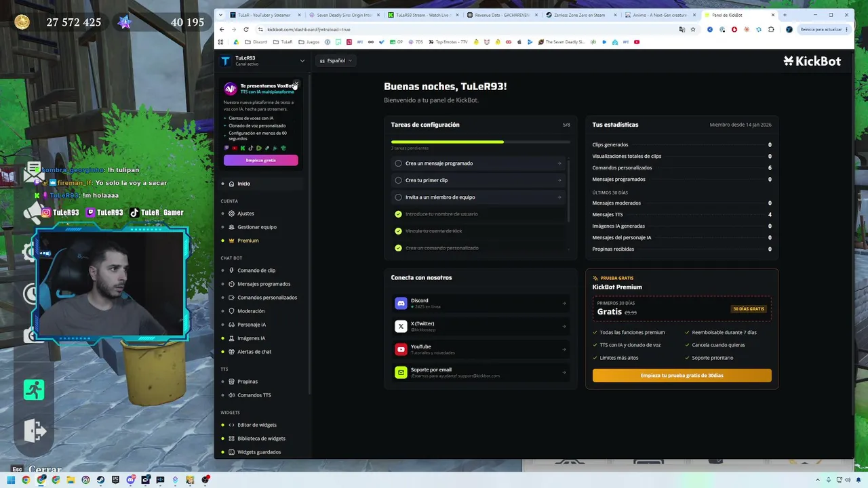Click the arrow on Soporte por email row
The width and height of the screenshot is (868, 488).
(x=564, y=373)
